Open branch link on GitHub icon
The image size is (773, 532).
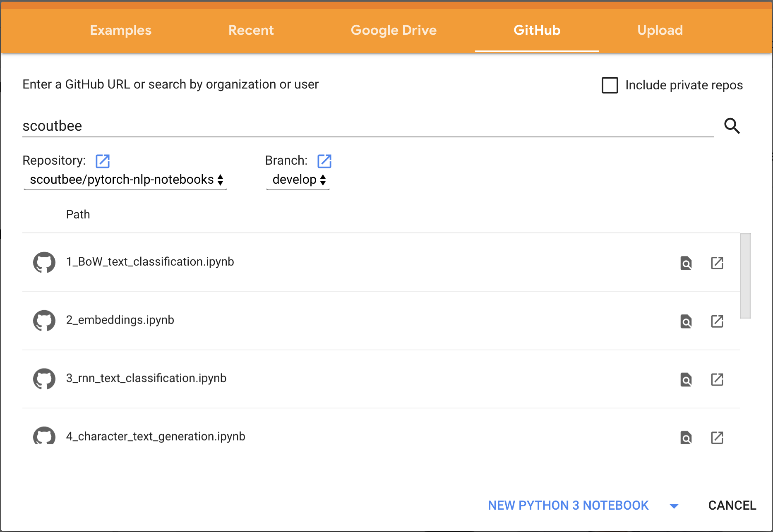pyautogui.click(x=324, y=161)
